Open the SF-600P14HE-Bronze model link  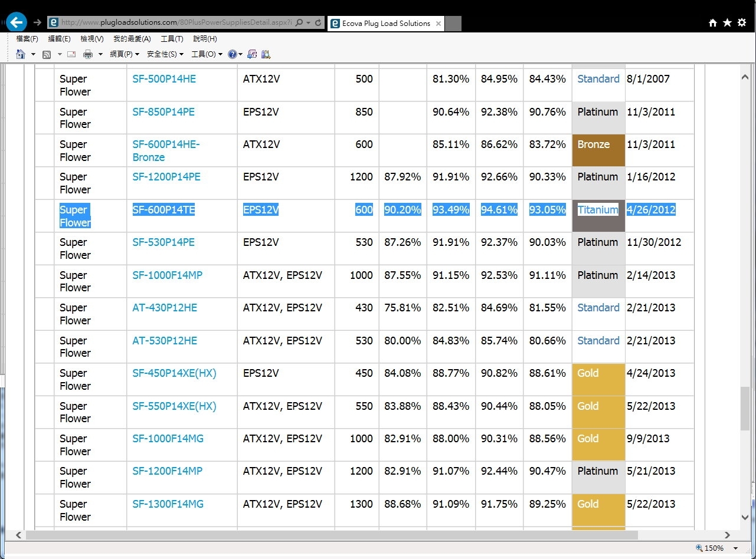click(x=166, y=151)
